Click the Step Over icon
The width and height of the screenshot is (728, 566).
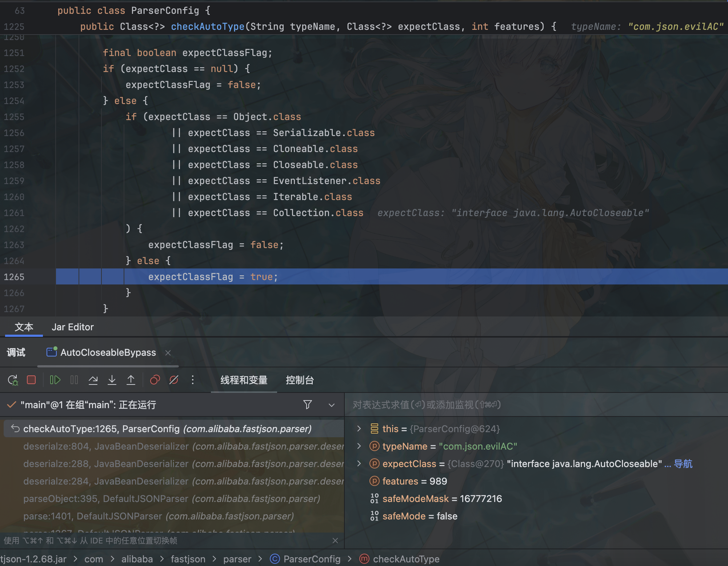[x=93, y=380]
